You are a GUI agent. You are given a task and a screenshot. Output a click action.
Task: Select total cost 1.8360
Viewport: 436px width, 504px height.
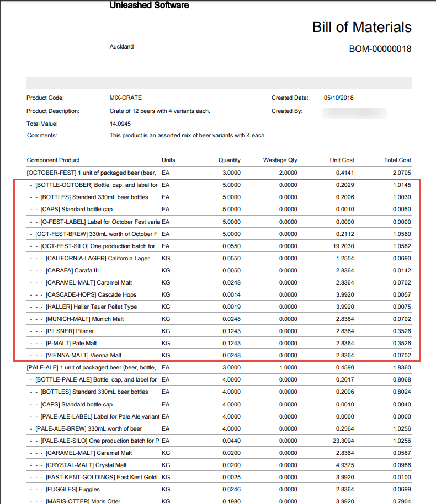click(x=402, y=367)
